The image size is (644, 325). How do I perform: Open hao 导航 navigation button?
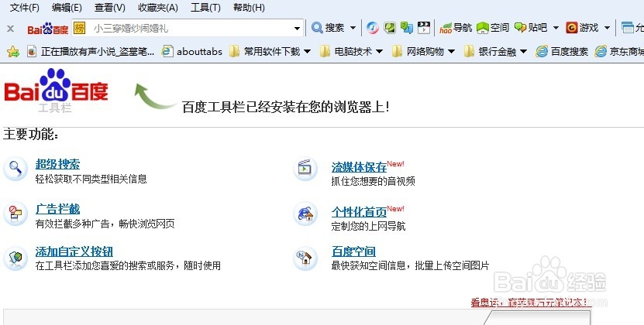click(456, 28)
